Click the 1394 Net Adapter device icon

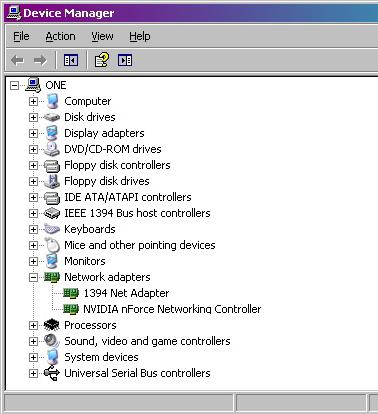tap(71, 293)
